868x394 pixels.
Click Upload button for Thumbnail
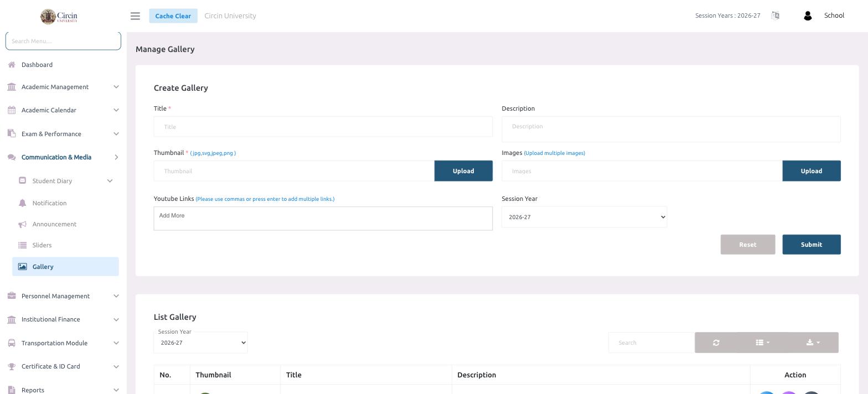463,171
